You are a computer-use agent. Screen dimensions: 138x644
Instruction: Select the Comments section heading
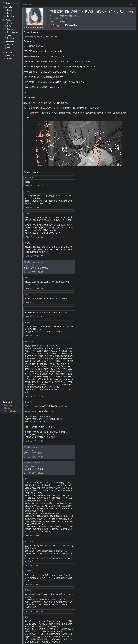[31, 172]
